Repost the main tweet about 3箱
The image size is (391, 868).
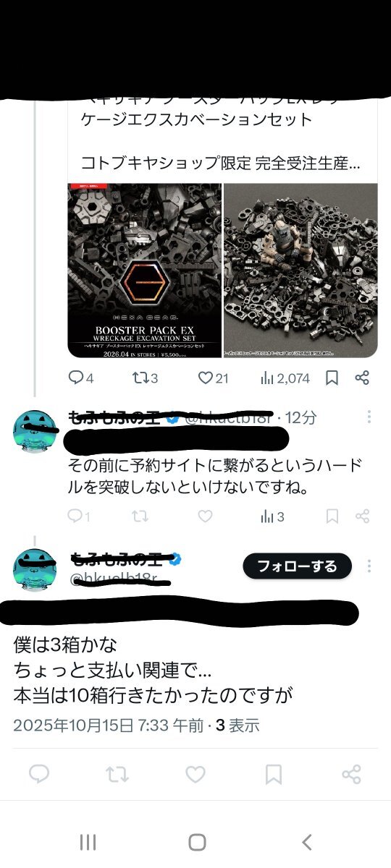(117, 775)
